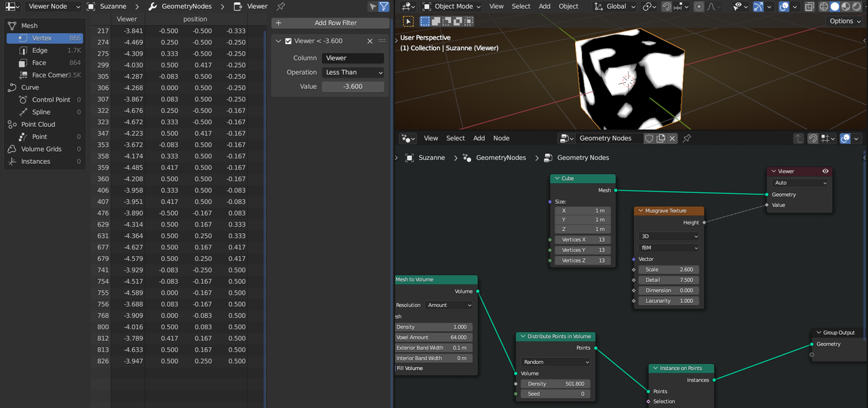The width and height of the screenshot is (868, 408).
Task: Click the snapping magnet icon in the 3D viewport
Action: click(667, 7)
